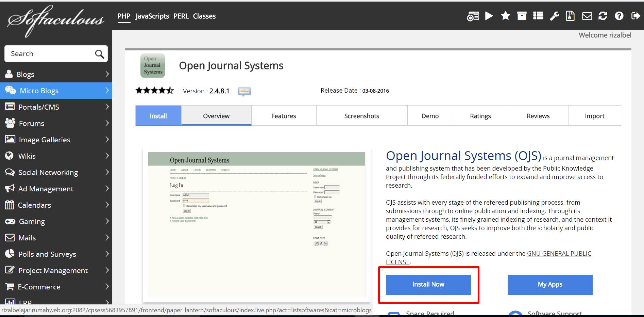Expand the Polls and Surveys category
644x317 pixels.
(x=56, y=254)
